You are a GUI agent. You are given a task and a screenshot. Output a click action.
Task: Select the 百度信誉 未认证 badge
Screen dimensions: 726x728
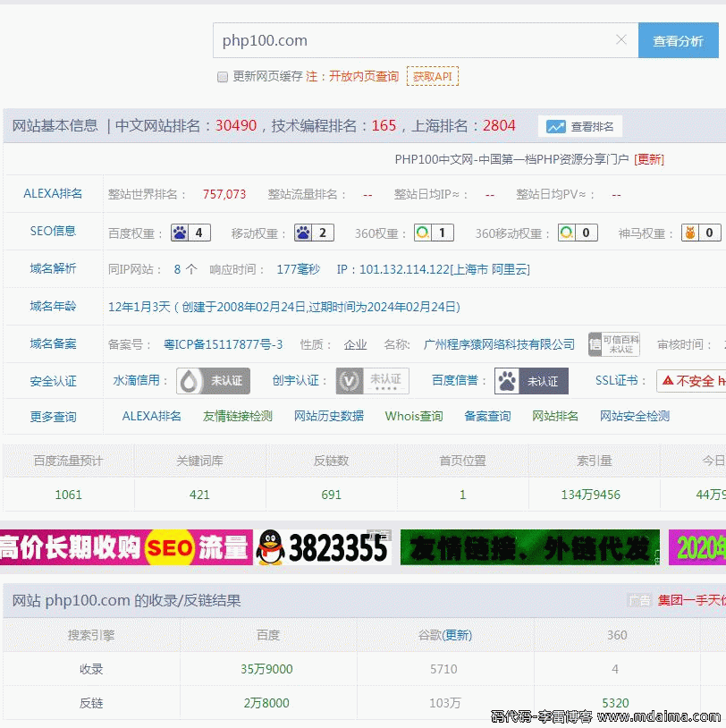click(x=532, y=380)
